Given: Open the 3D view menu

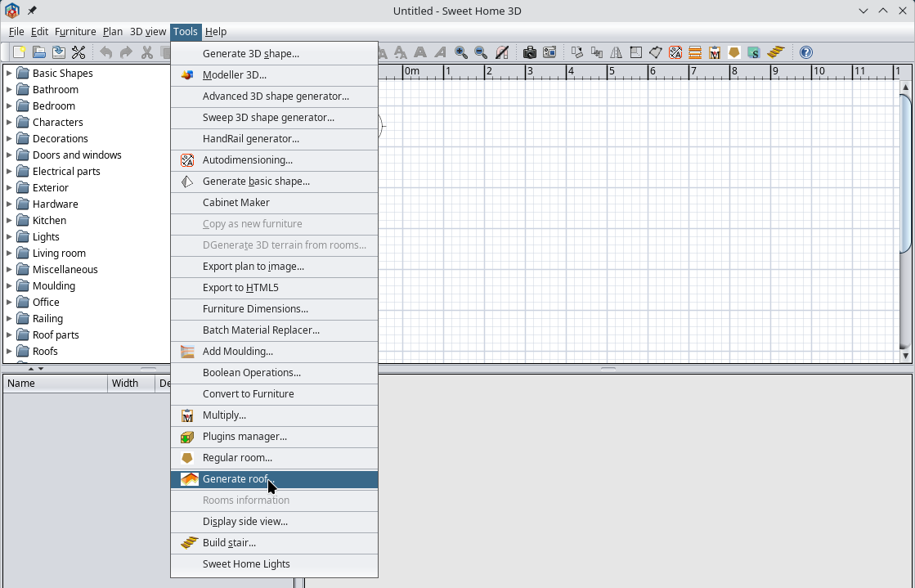Looking at the screenshot, I should 148,32.
